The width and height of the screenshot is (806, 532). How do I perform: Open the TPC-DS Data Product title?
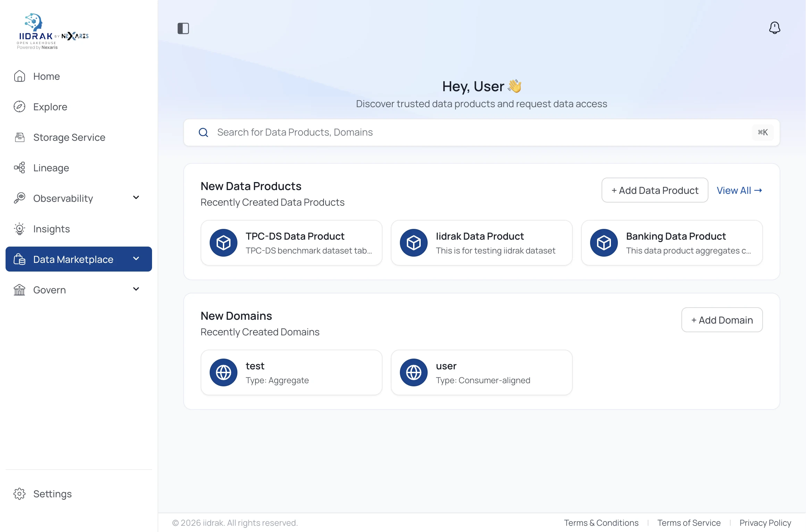point(295,236)
